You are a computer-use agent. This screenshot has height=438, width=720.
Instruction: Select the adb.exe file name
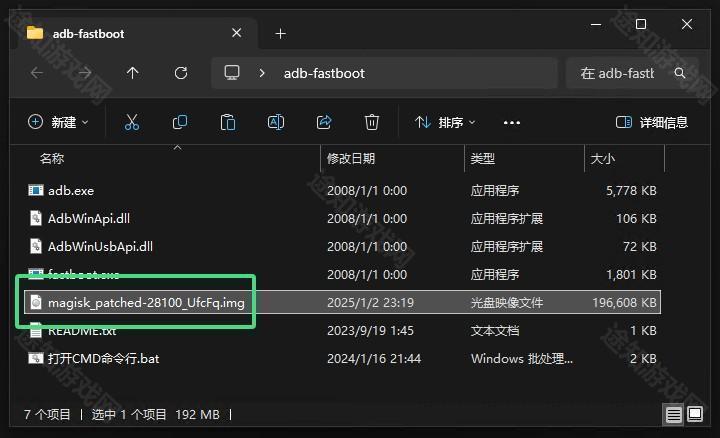(x=71, y=191)
